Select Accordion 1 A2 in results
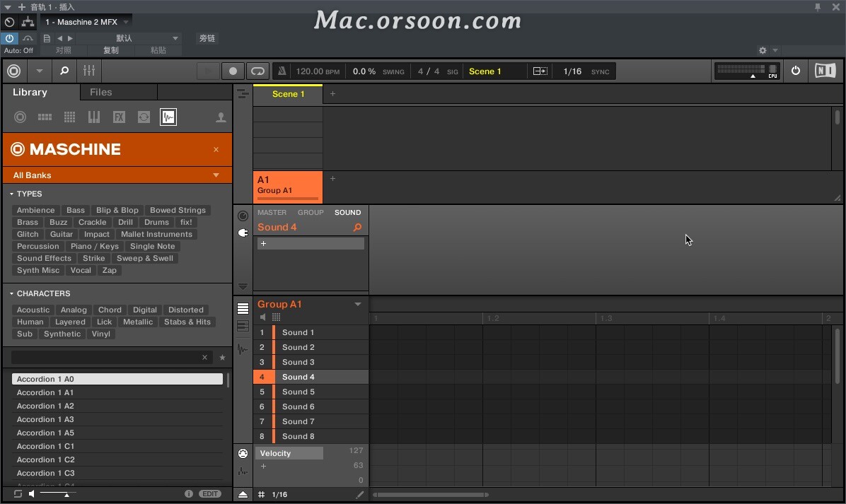This screenshot has width=846, height=504. click(117, 406)
